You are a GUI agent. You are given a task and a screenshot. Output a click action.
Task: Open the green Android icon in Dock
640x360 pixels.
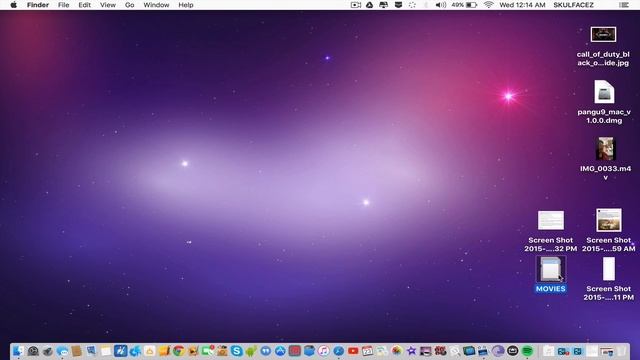coord(251,351)
